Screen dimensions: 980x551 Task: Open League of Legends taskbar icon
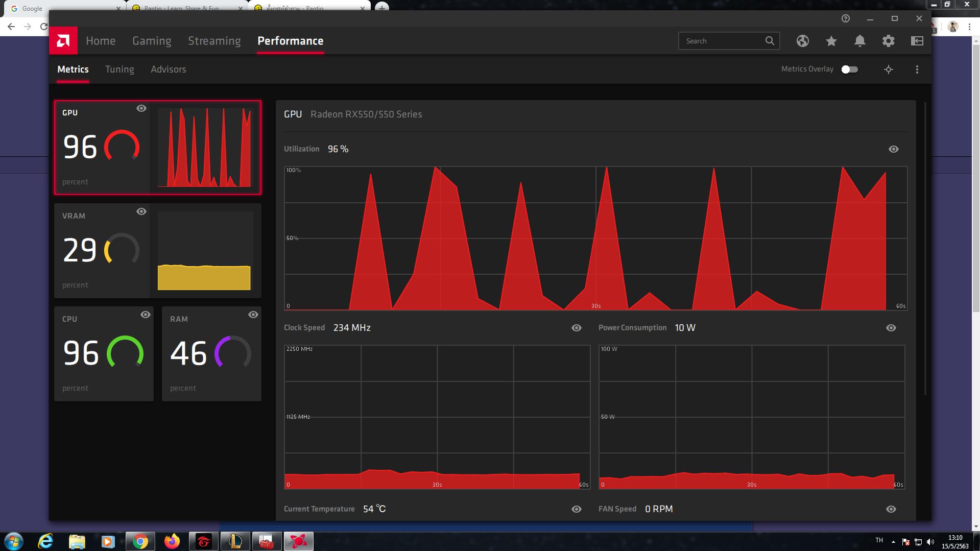click(235, 541)
